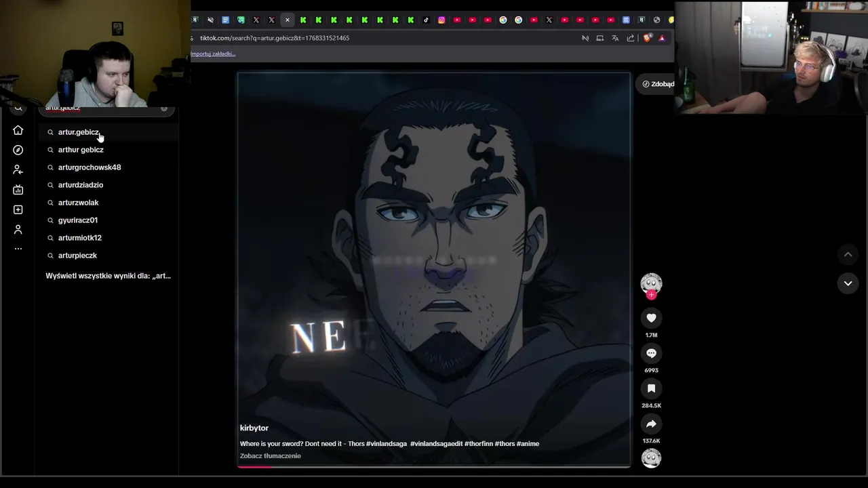Switch to the blue Google Docs tab
The image size is (868, 488).
point(226,20)
